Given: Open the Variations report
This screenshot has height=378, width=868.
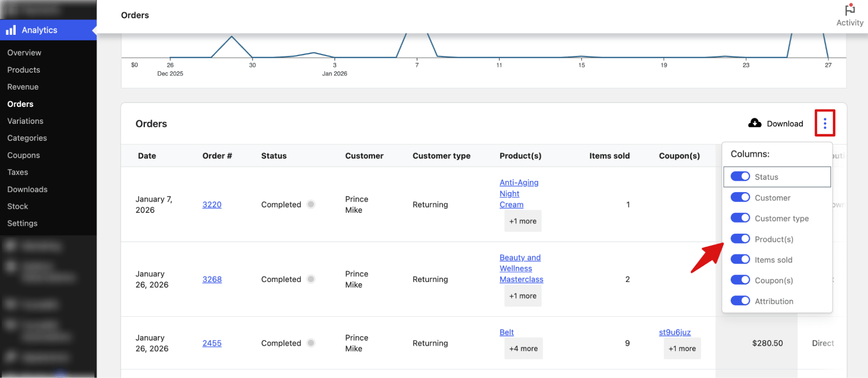Looking at the screenshot, I should [25, 121].
